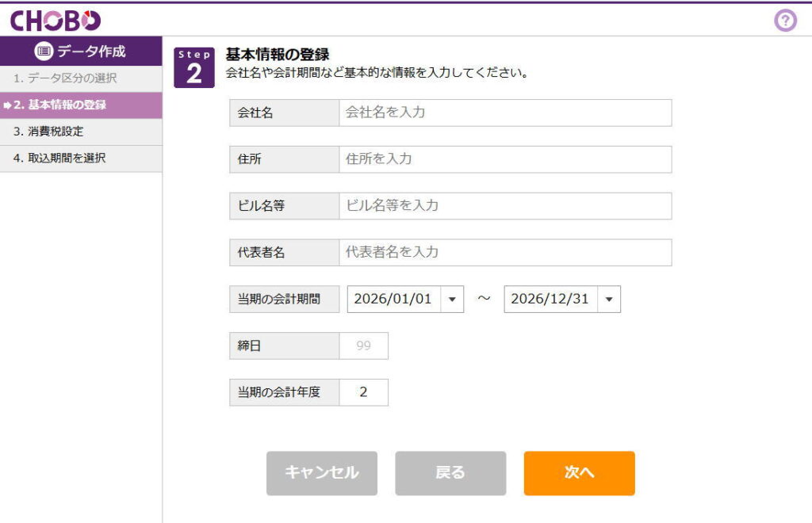Open the start date dropdown arrow
The height and width of the screenshot is (523, 812).
(x=451, y=300)
